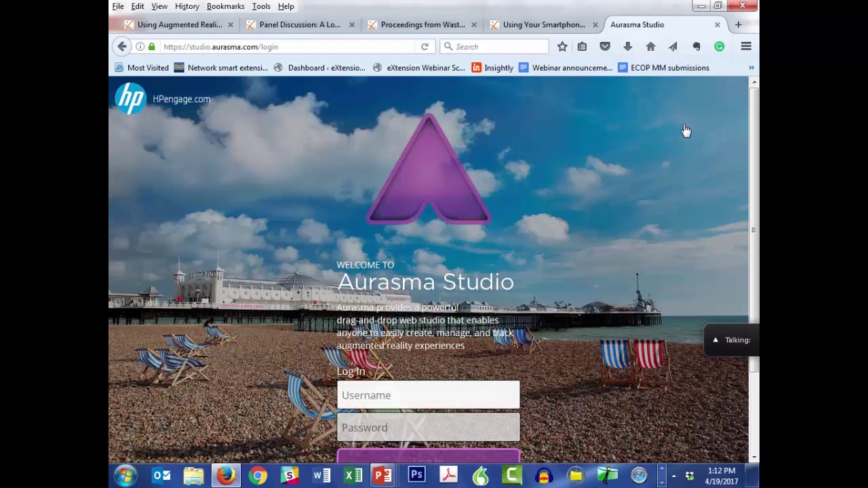Image resolution: width=868 pixels, height=488 pixels.
Task: Expand the Talking panel arrow
Action: click(715, 340)
